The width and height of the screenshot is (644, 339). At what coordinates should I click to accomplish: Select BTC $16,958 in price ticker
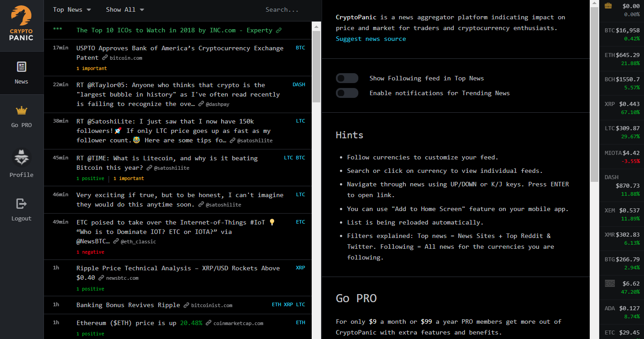tap(622, 35)
